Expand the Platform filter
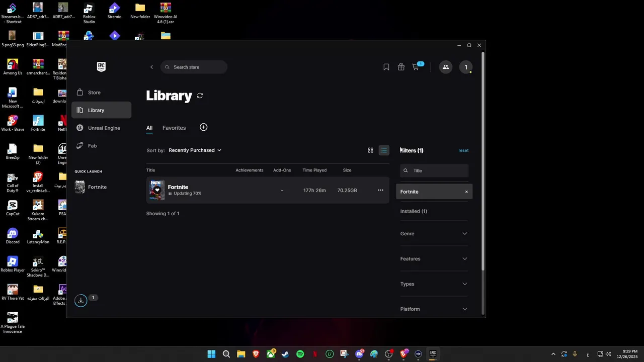The width and height of the screenshot is (644, 362). (x=434, y=309)
